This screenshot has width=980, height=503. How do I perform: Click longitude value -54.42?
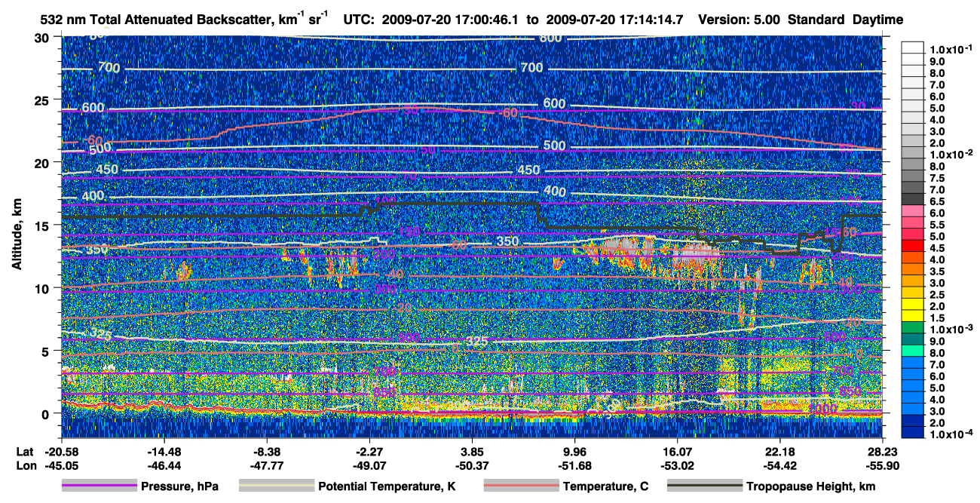click(779, 465)
